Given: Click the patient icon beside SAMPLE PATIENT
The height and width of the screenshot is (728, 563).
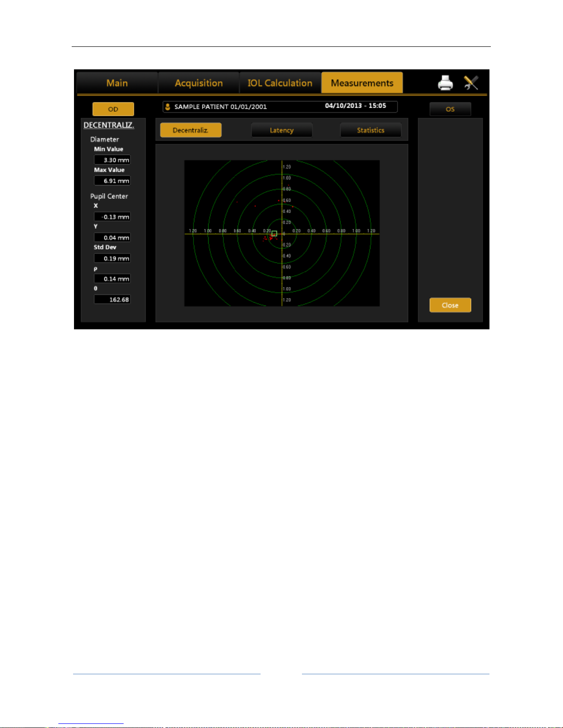Looking at the screenshot, I should 168,107.
